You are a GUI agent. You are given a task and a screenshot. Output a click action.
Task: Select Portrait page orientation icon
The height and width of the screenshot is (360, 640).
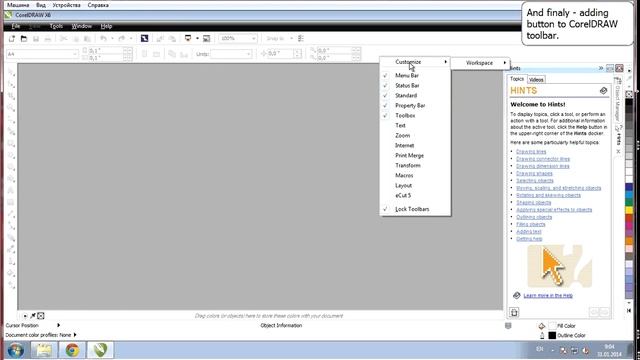(x=144, y=54)
